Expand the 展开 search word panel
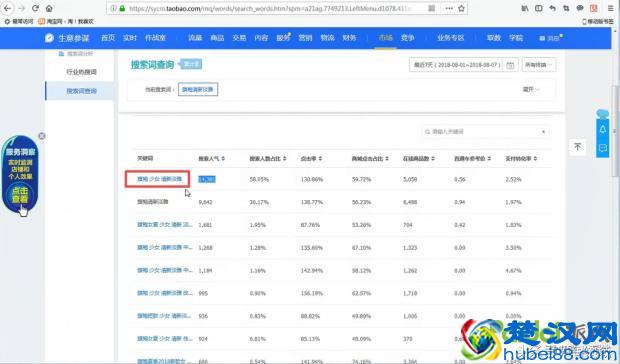This screenshot has width=620, height=364. pyautogui.click(x=531, y=90)
